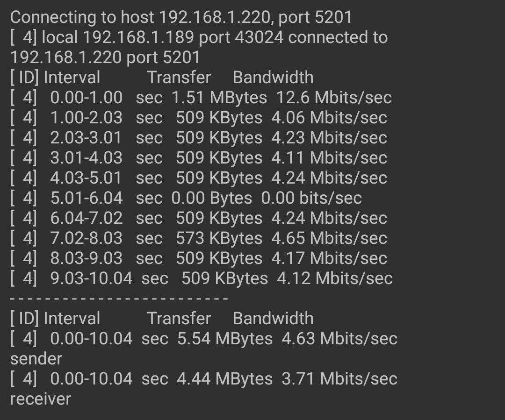Click the 4.03-5.01 sec interval text

tap(106, 178)
